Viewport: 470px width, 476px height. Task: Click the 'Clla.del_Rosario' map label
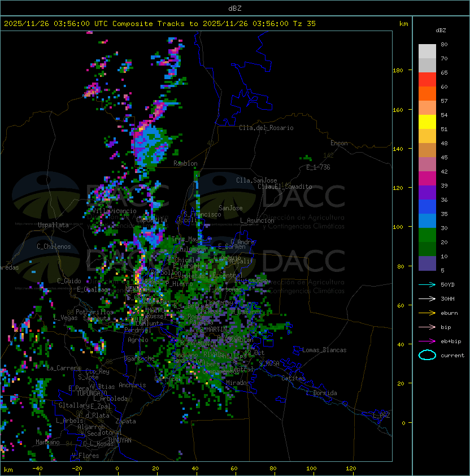[x=266, y=128]
